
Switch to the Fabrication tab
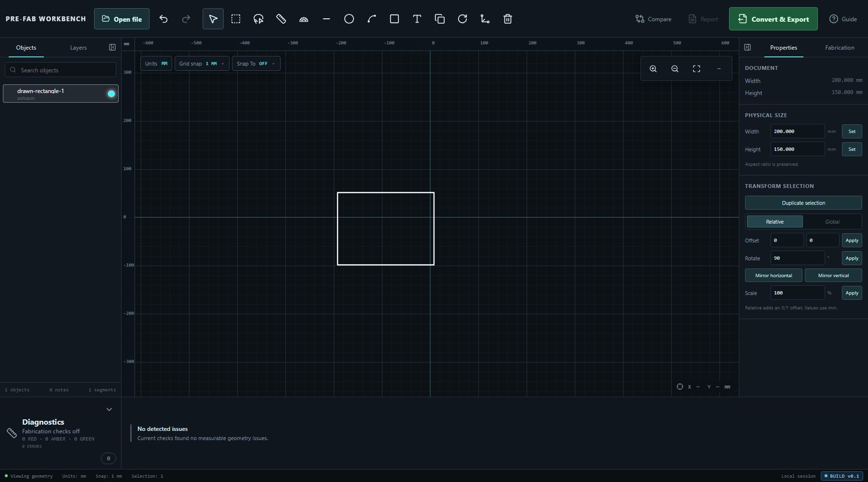pos(840,48)
